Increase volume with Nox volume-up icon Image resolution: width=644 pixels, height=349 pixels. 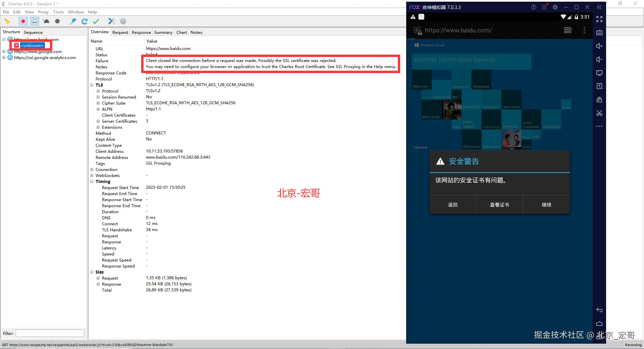(599, 46)
